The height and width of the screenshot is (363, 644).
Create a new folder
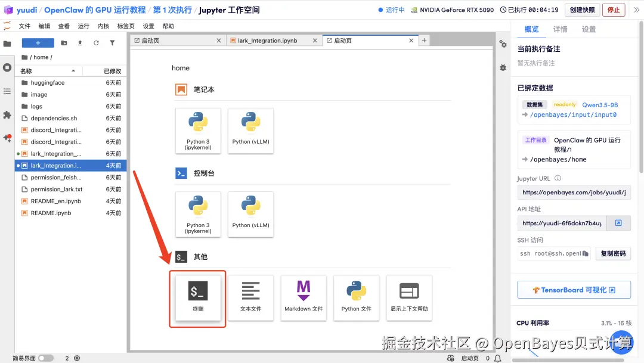point(64,43)
